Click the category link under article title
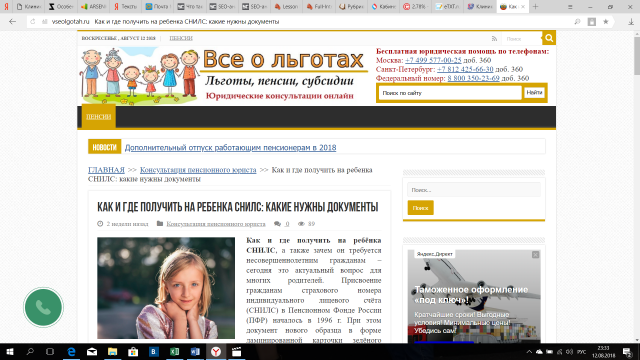 216,224
